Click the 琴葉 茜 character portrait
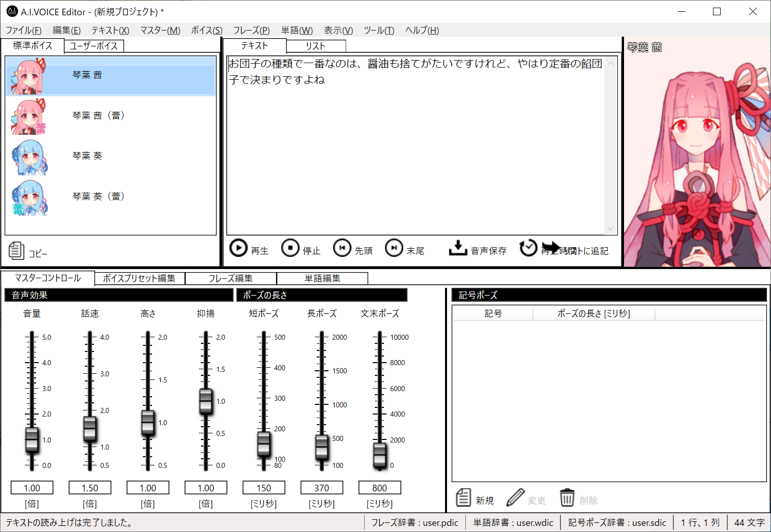Viewport: 771px width, 532px height. coord(697,153)
